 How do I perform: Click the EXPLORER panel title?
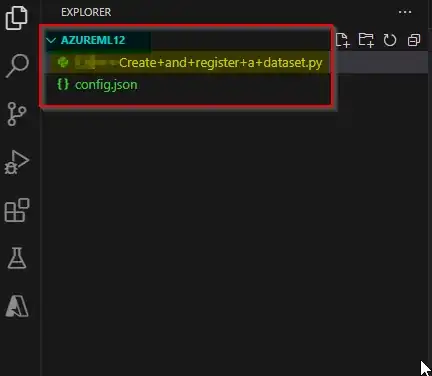[x=86, y=12]
